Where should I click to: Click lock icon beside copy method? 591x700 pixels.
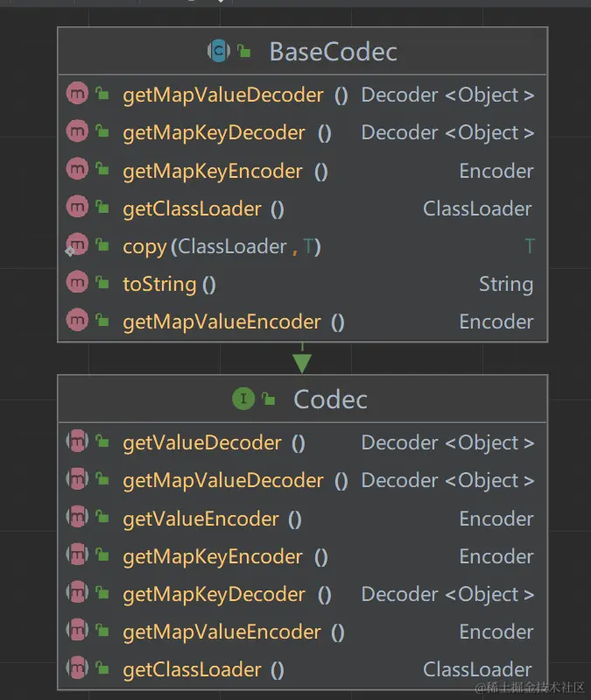click(102, 244)
